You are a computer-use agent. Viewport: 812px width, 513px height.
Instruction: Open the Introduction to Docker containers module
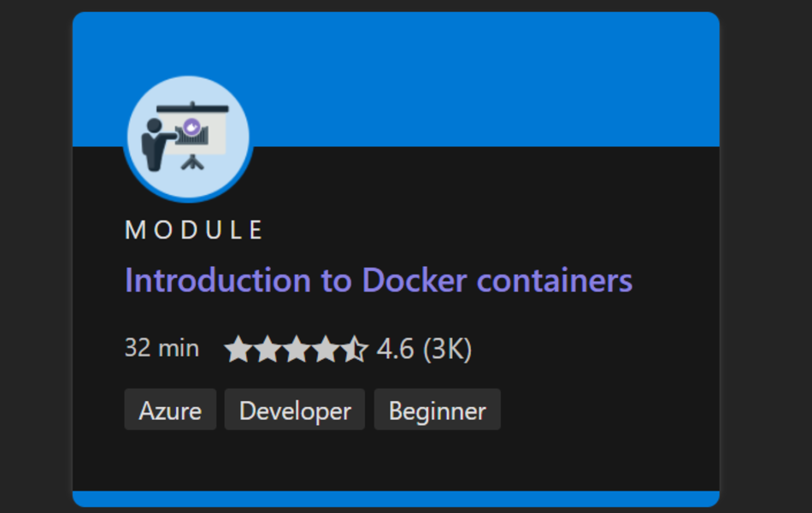(x=379, y=280)
